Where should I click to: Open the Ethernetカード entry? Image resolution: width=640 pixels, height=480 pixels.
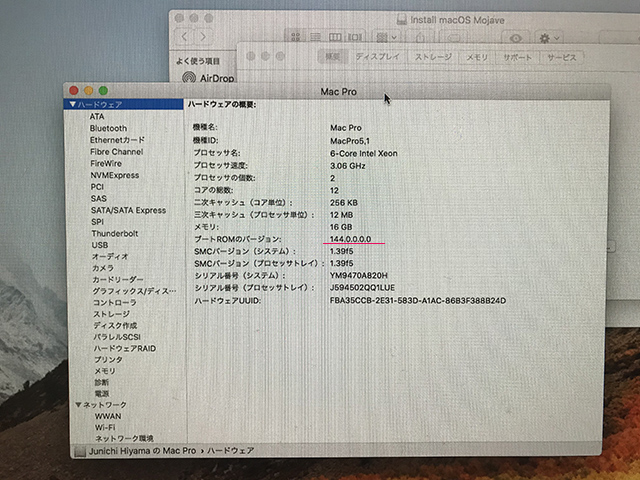[117, 140]
